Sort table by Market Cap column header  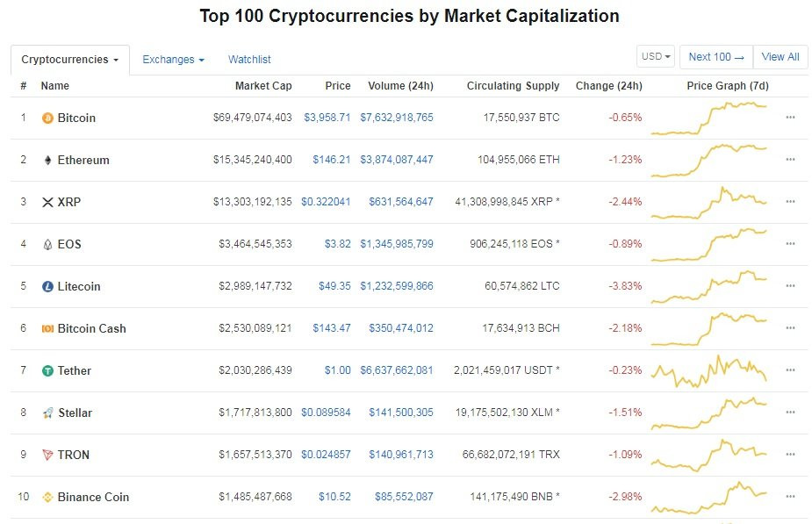point(263,86)
